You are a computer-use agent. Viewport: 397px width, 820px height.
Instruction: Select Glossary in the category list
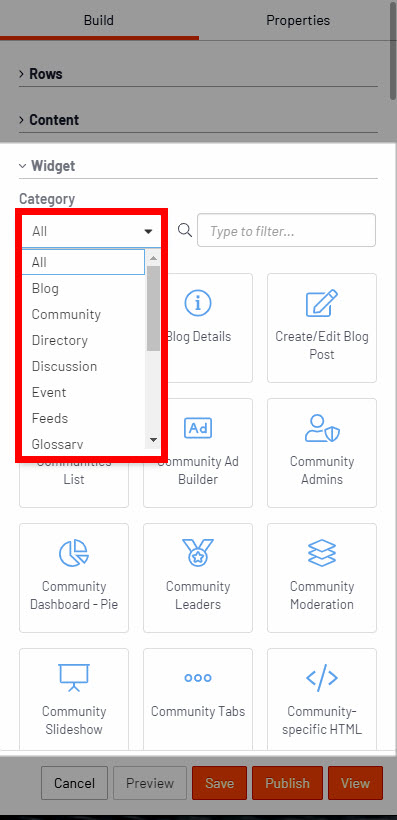click(83, 442)
